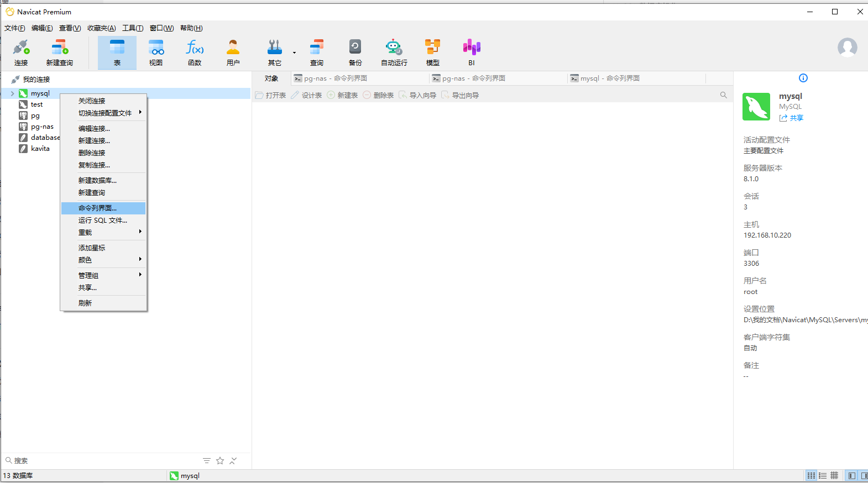Open 新建查询 (New Query) from toolbar
The image size is (868, 483).
[59, 53]
